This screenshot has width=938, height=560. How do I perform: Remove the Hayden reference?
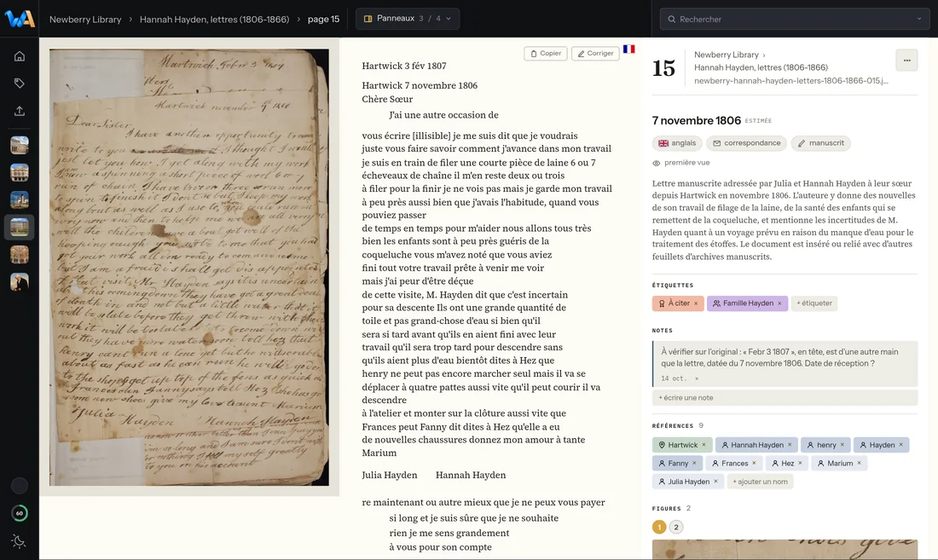901,445
